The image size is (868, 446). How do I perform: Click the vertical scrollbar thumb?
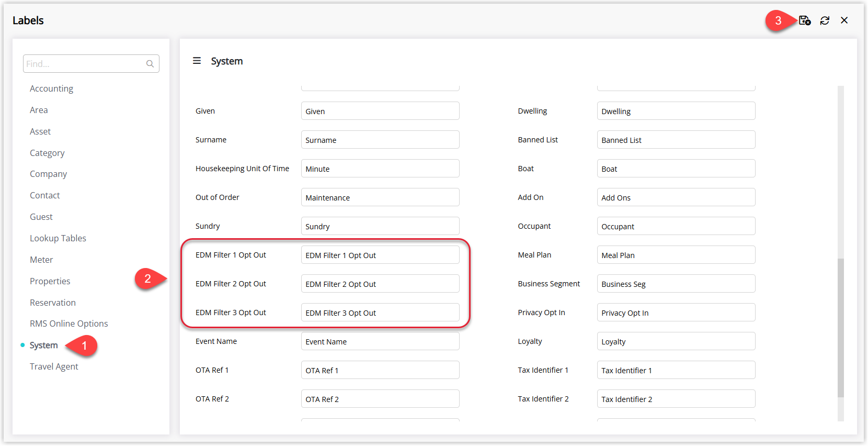point(840,328)
